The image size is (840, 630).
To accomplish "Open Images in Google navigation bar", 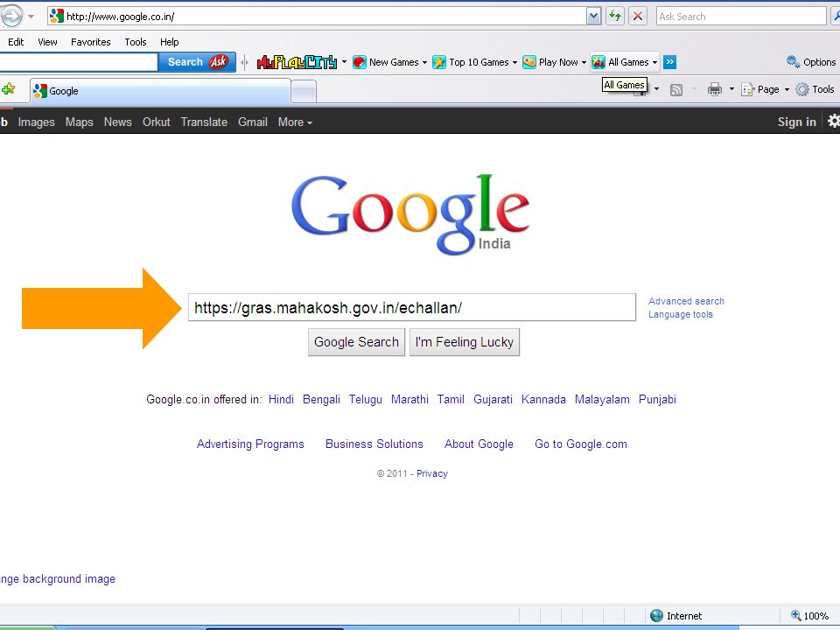I will click(37, 122).
